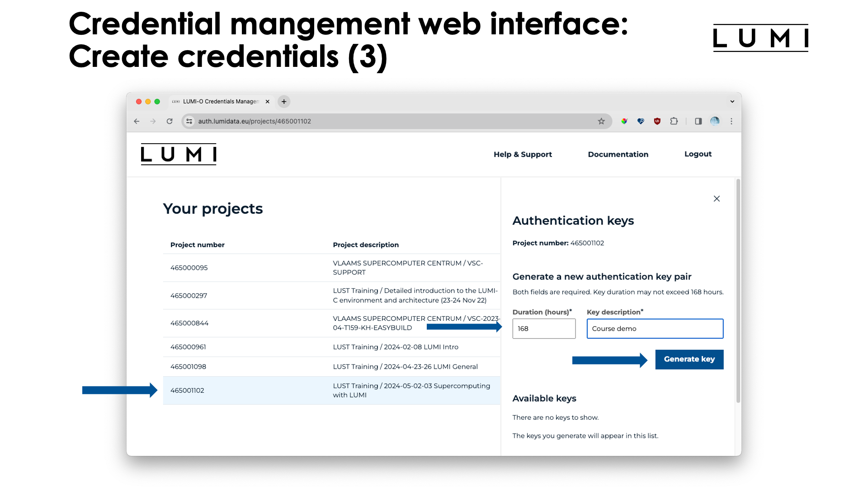The height and width of the screenshot is (488, 868).
Task: Click the browser reload/refresh icon
Action: coord(170,121)
